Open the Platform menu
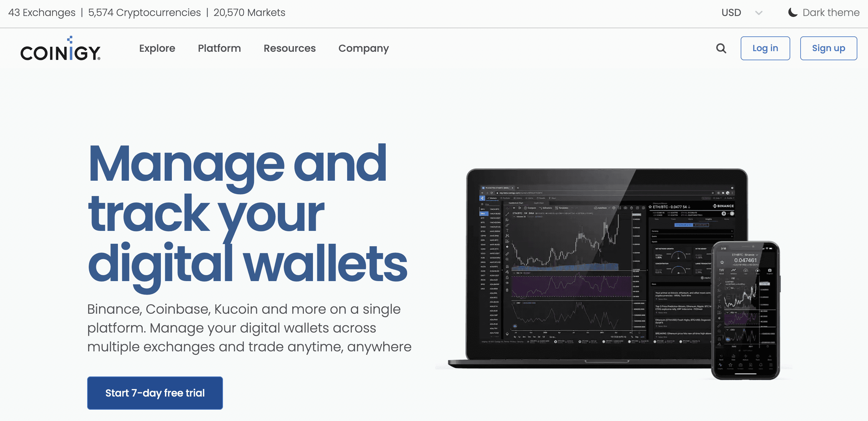Screen dimensions: 868x421 (x=219, y=48)
